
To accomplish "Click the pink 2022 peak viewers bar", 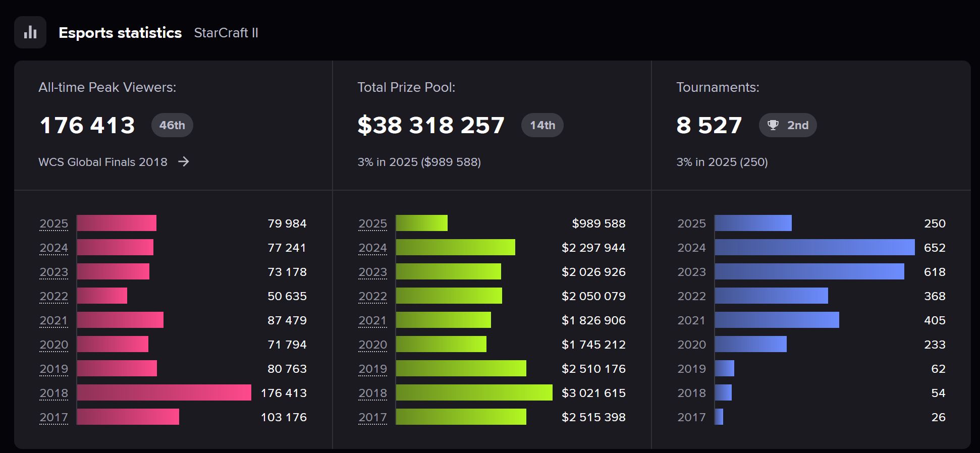I will tap(102, 296).
